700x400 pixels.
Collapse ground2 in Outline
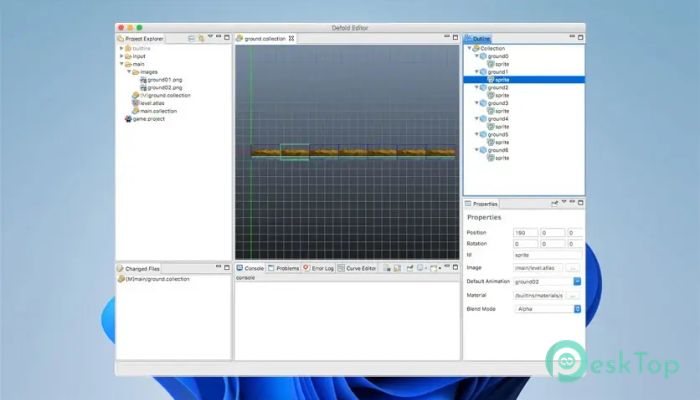coord(477,88)
